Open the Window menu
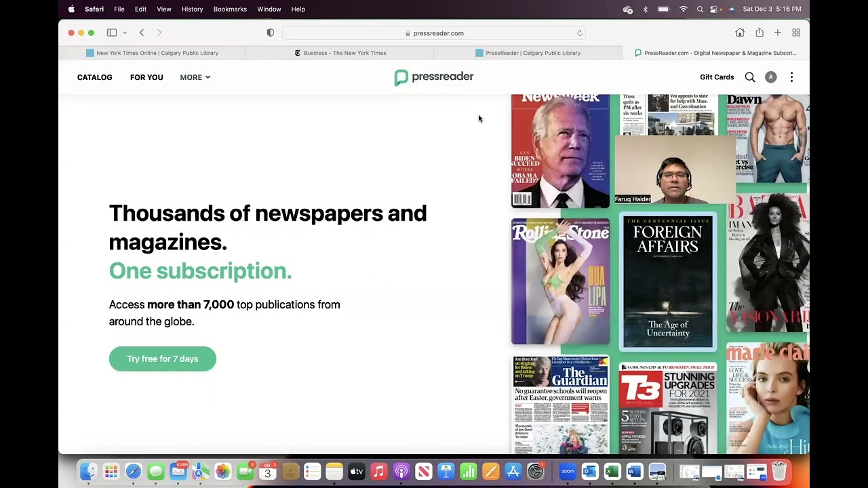The height and width of the screenshot is (488, 868). (269, 9)
